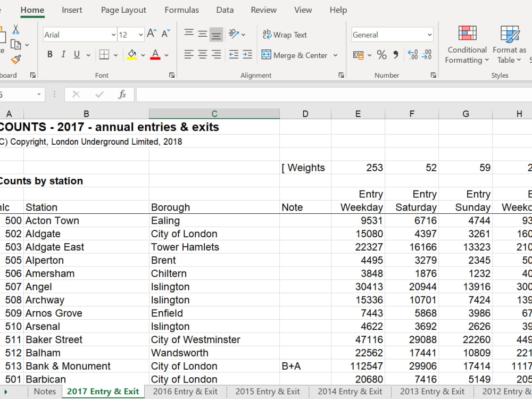Align text left
This screenshot has height=399, width=532.
189,54
